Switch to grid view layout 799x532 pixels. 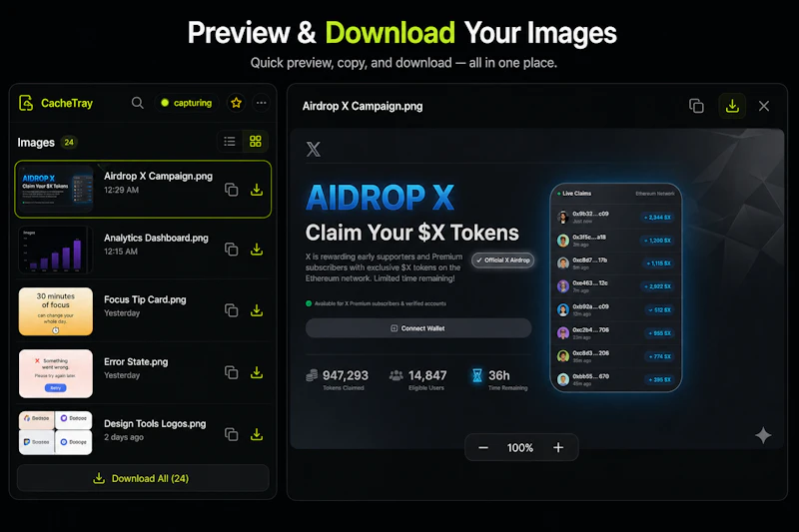click(256, 141)
